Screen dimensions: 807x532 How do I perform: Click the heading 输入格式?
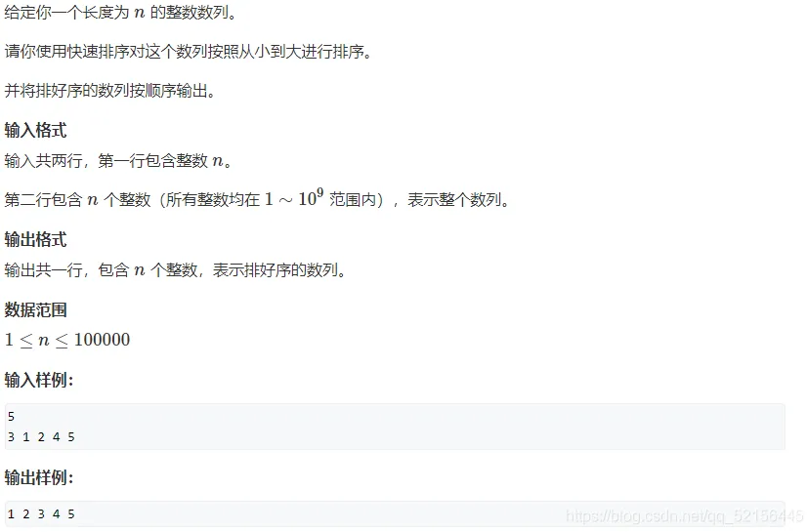[35, 130]
